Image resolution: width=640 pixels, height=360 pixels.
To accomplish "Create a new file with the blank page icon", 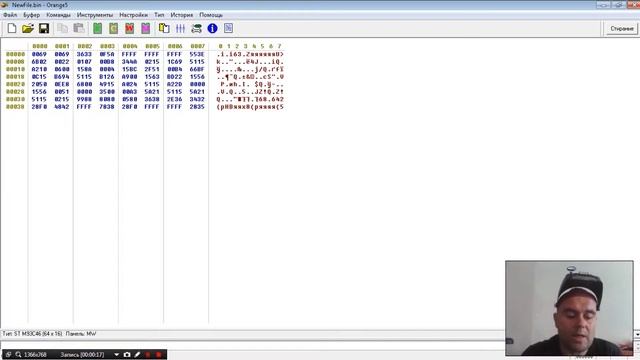I will pos(12,28).
